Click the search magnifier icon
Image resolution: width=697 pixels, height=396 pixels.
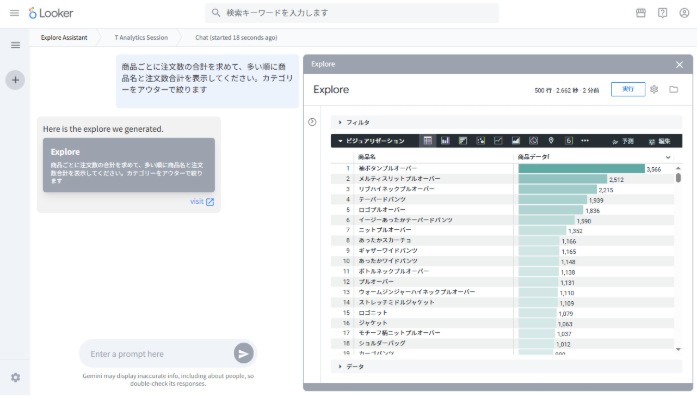point(216,13)
